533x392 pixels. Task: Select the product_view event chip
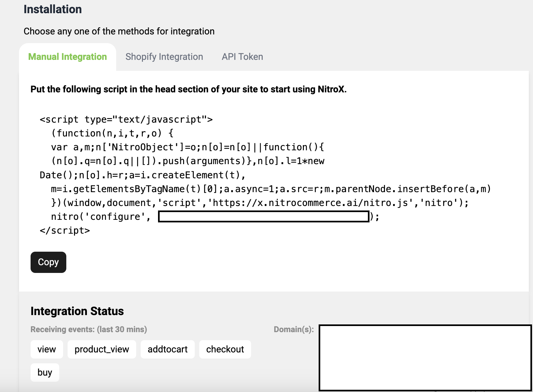(102, 349)
